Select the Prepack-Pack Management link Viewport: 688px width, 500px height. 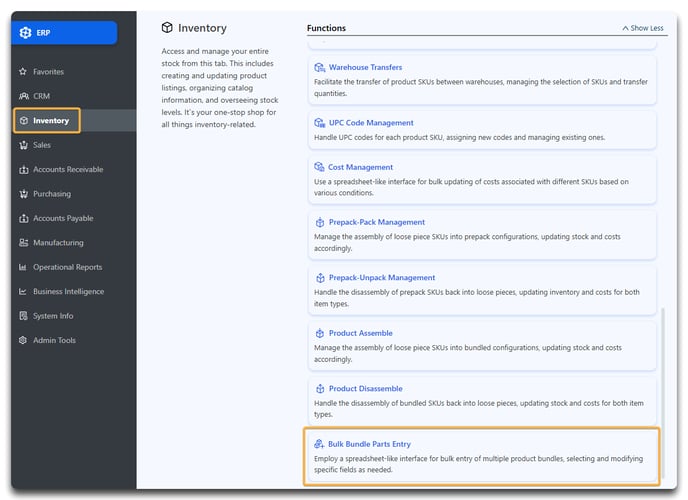pyautogui.click(x=377, y=222)
